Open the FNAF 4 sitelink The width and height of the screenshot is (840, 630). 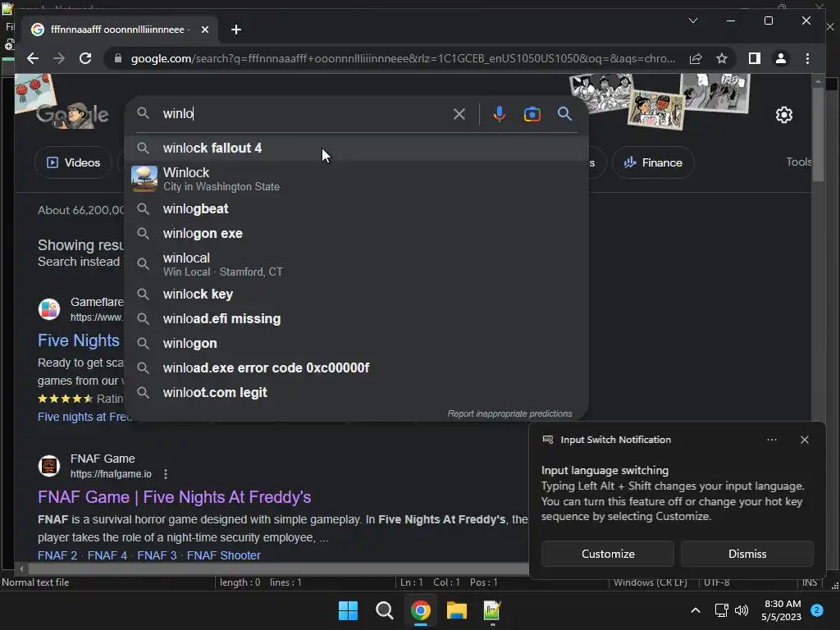(x=107, y=555)
